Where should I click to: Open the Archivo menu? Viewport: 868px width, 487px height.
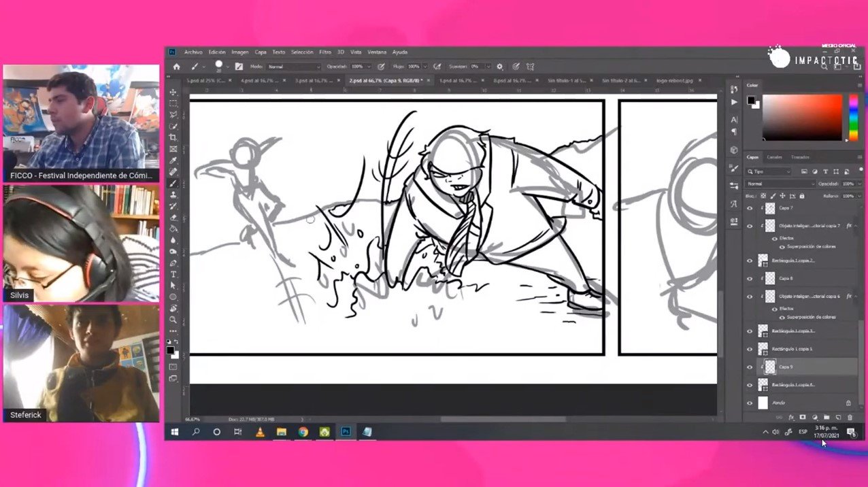coord(193,52)
